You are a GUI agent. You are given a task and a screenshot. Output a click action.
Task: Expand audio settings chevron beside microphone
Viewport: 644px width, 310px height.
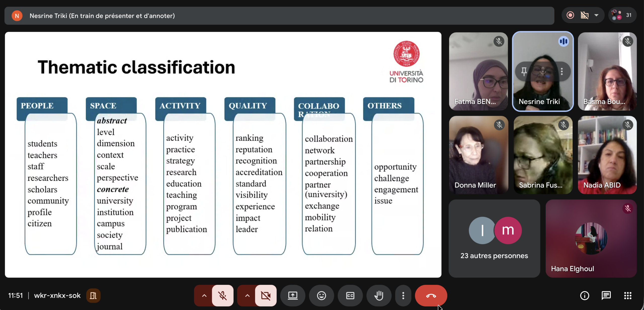204,295
